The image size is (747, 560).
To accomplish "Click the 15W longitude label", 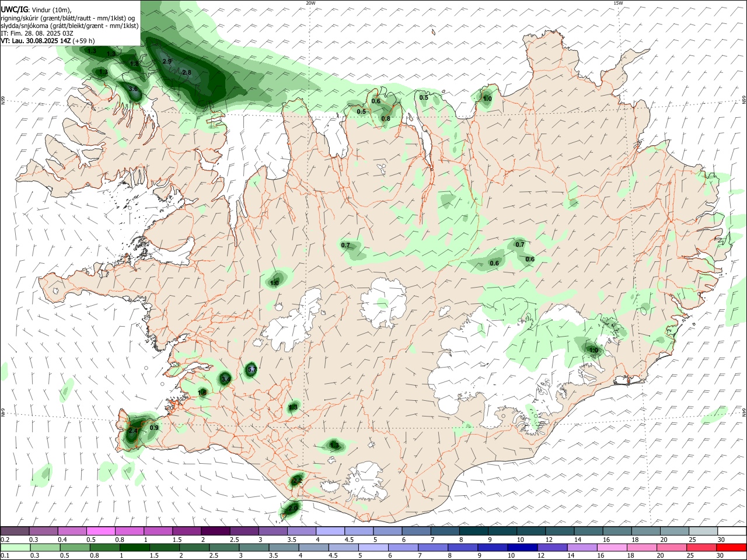I will 618,3.
